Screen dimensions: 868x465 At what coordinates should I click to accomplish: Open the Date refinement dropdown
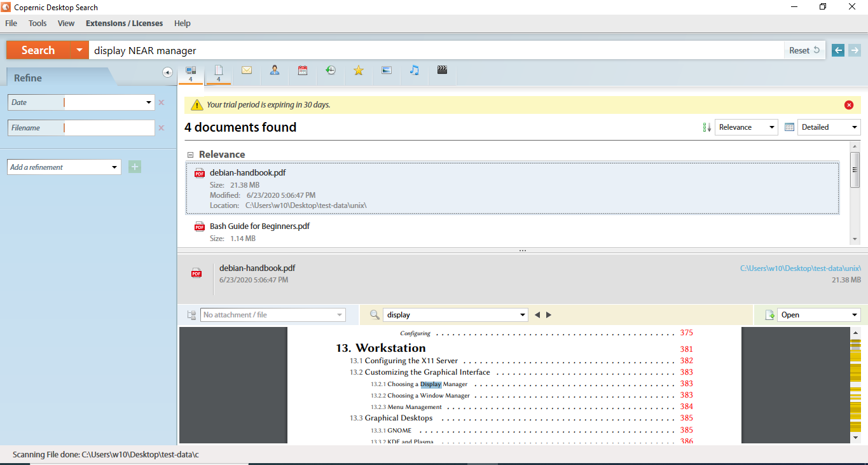point(148,102)
